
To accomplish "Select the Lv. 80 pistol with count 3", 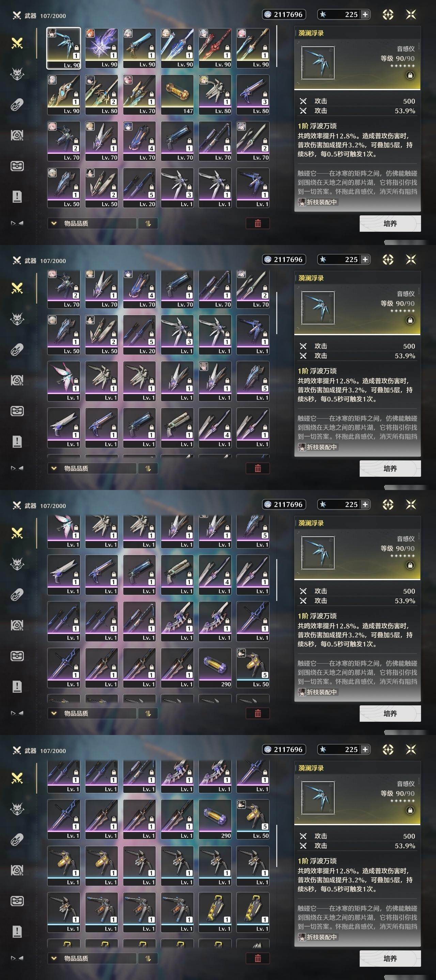I will 253,94.
